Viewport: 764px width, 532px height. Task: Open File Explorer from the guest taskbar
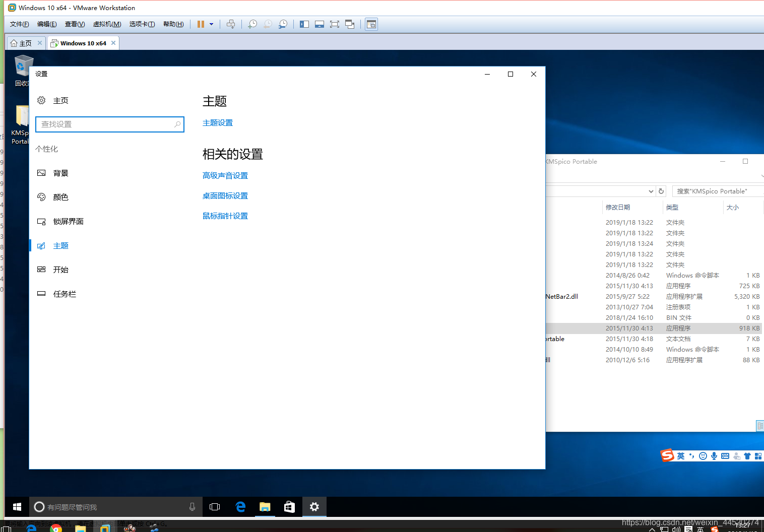point(265,507)
